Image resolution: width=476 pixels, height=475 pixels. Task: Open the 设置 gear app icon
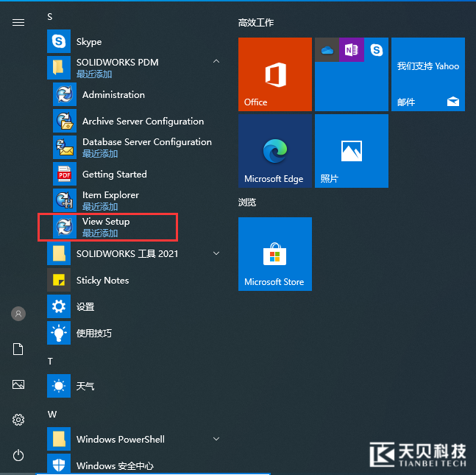(x=59, y=306)
